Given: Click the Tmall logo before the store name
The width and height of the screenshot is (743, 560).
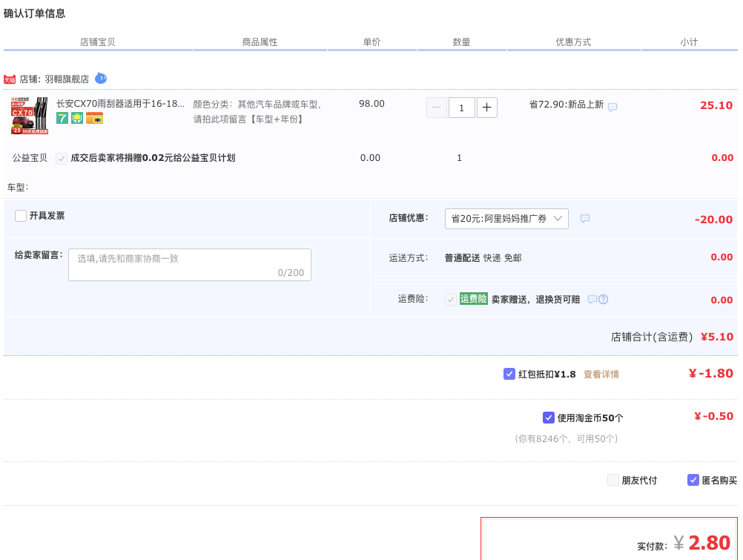Looking at the screenshot, I should click(10, 79).
